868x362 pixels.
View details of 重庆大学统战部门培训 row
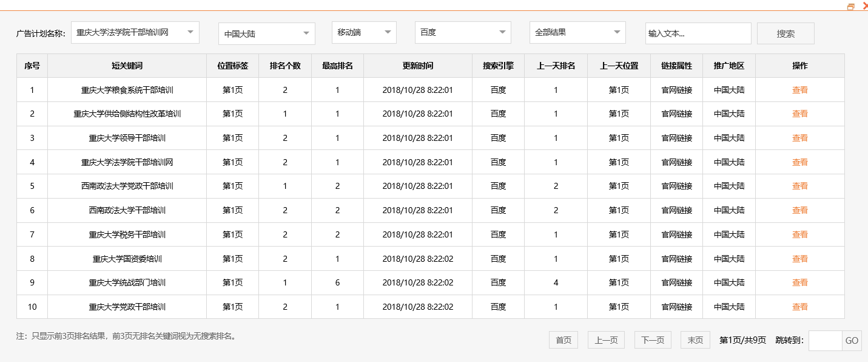799,283
